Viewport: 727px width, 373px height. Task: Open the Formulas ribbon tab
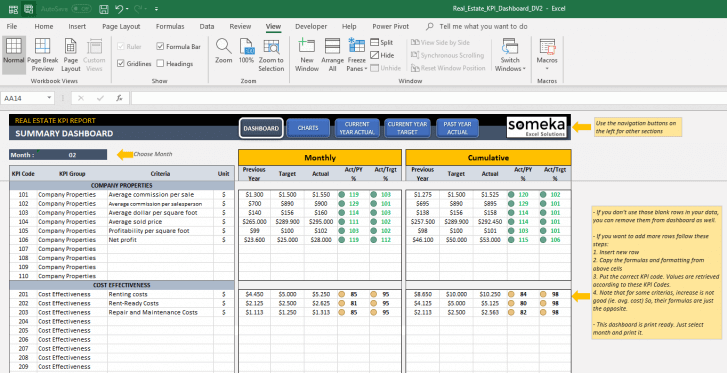170,26
